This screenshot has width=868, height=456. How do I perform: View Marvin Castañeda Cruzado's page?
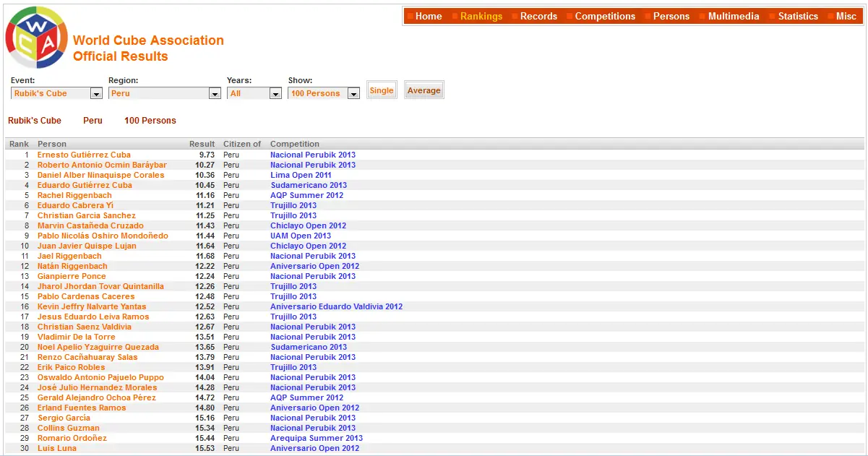90,225
